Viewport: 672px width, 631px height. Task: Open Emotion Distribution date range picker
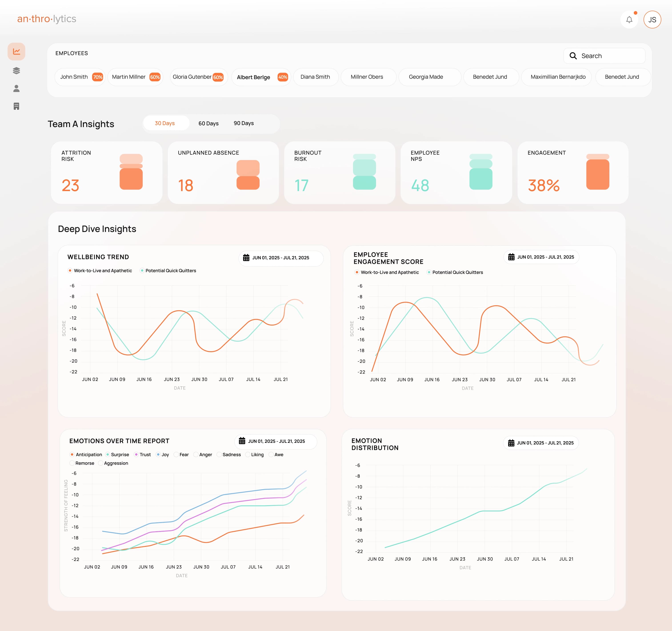point(541,443)
